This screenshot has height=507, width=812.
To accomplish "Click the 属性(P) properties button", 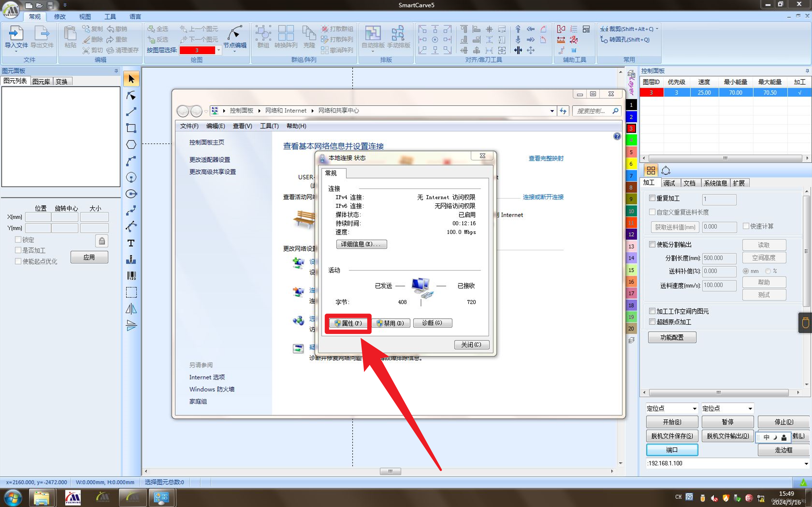I will click(348, 323).
